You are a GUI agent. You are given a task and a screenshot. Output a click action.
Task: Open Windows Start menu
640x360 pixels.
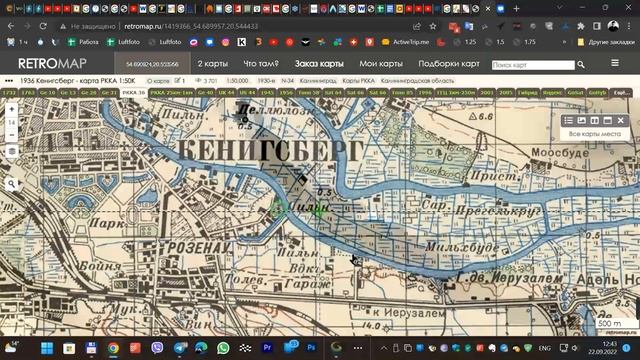tap(47, 348)
